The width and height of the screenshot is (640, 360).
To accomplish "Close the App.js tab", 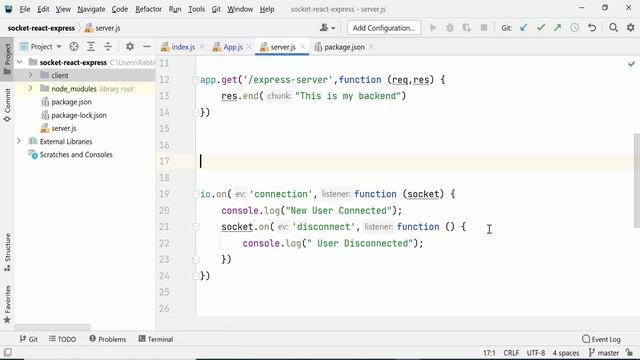I will [249, 47].
